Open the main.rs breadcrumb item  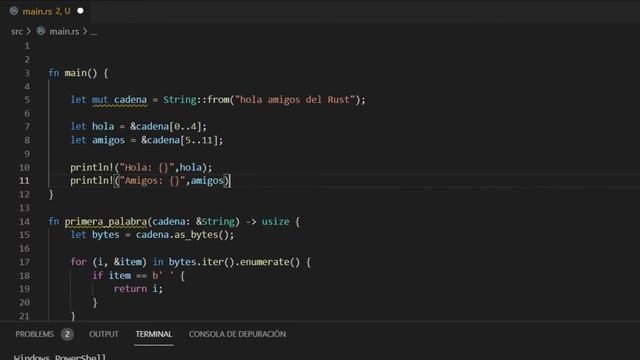pyautogui.click(x=64, y=31)
